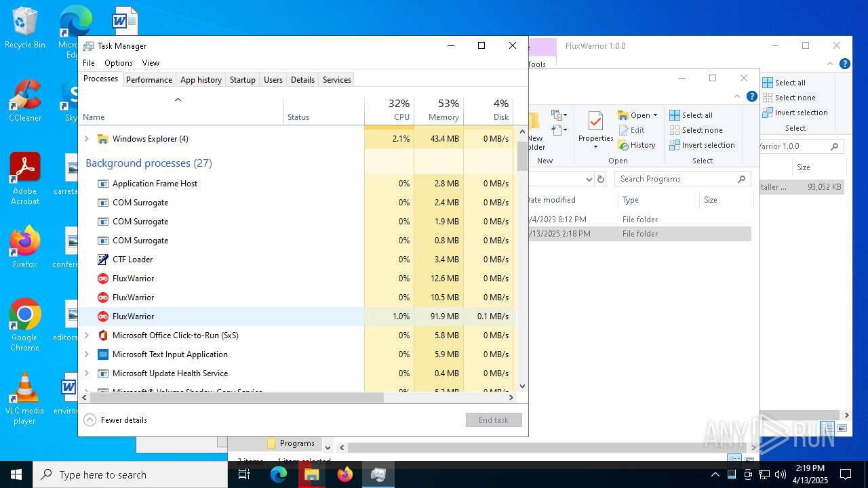Expand Microsoft Office Click-to-Run group

(86, 335)
